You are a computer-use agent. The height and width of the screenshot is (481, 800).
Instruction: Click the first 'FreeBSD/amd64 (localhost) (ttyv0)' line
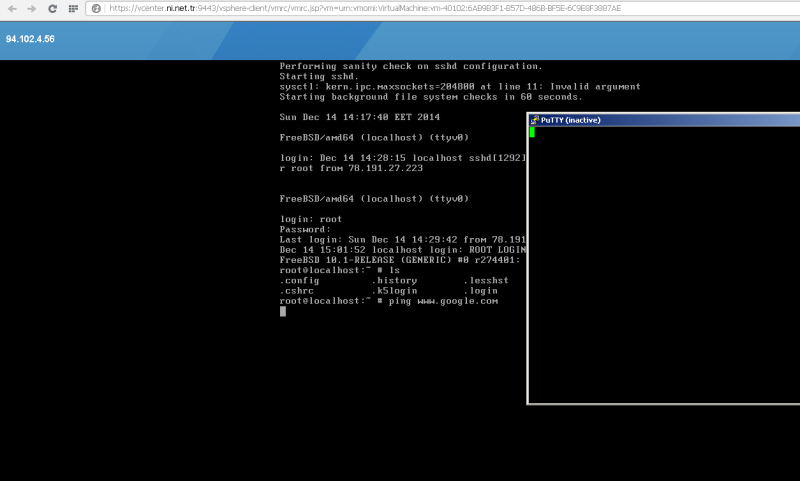374,138
